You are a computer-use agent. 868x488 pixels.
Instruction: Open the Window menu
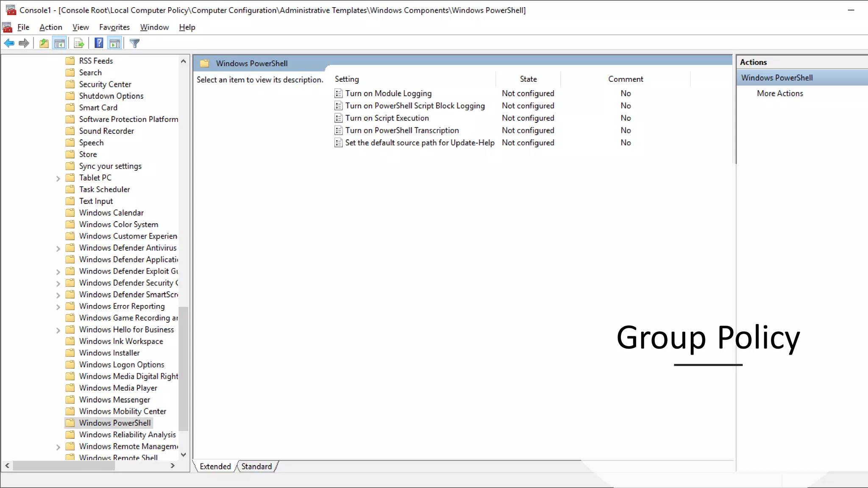(x=154, y=27)
